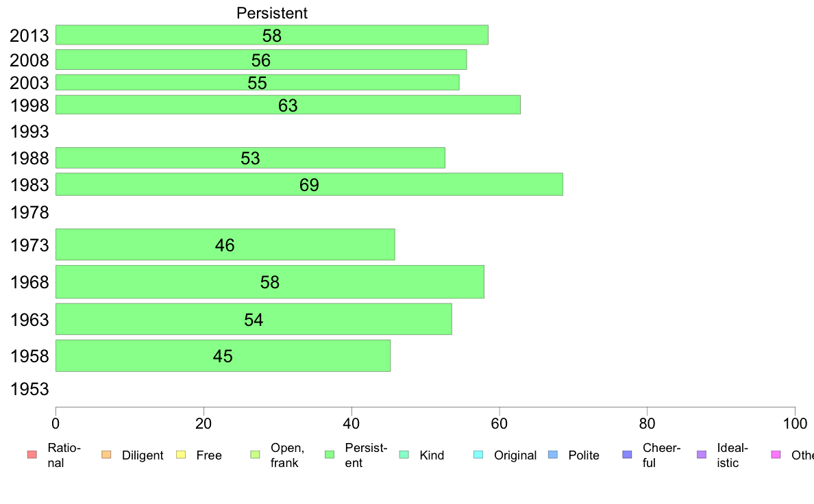Image resolution: width=814 pixels, height=504 pixels.
Task: Click the orange Diligent legend swatch
Action: click(106, 455)
